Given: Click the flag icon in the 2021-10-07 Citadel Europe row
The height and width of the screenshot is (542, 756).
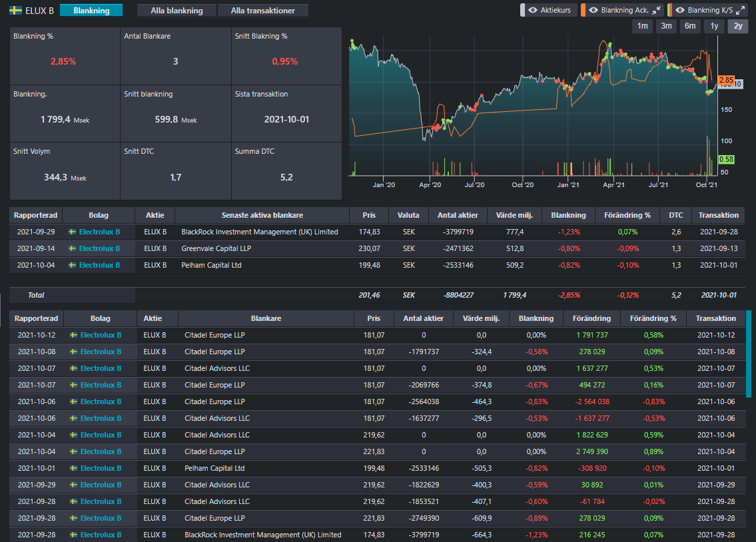Looking at the screenshot, I should (74, 385).
